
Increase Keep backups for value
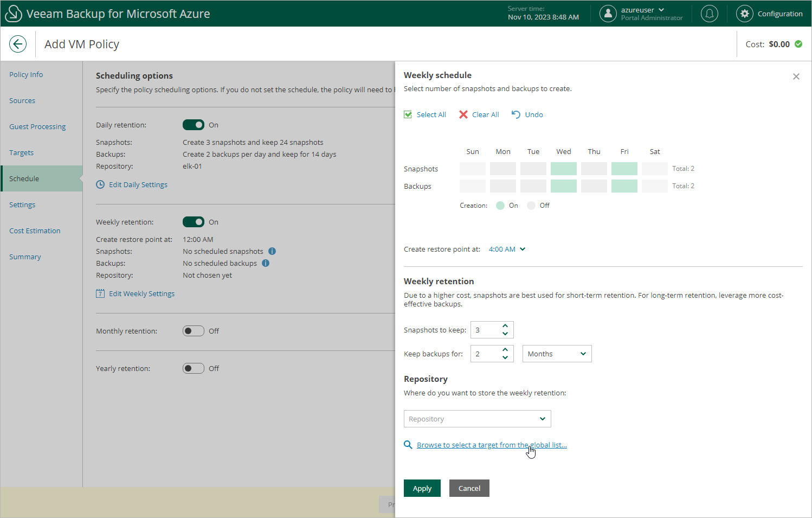505,350
